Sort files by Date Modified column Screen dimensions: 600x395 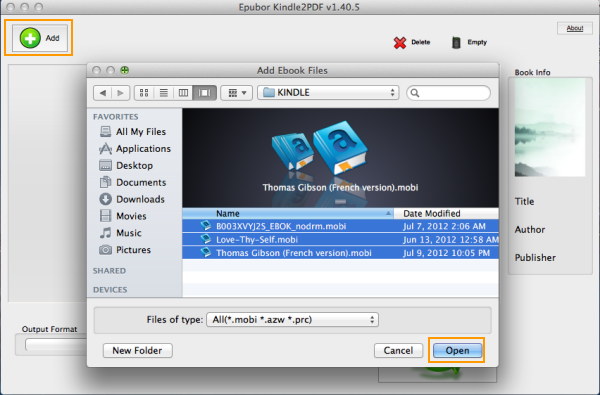tap(446, 213)
